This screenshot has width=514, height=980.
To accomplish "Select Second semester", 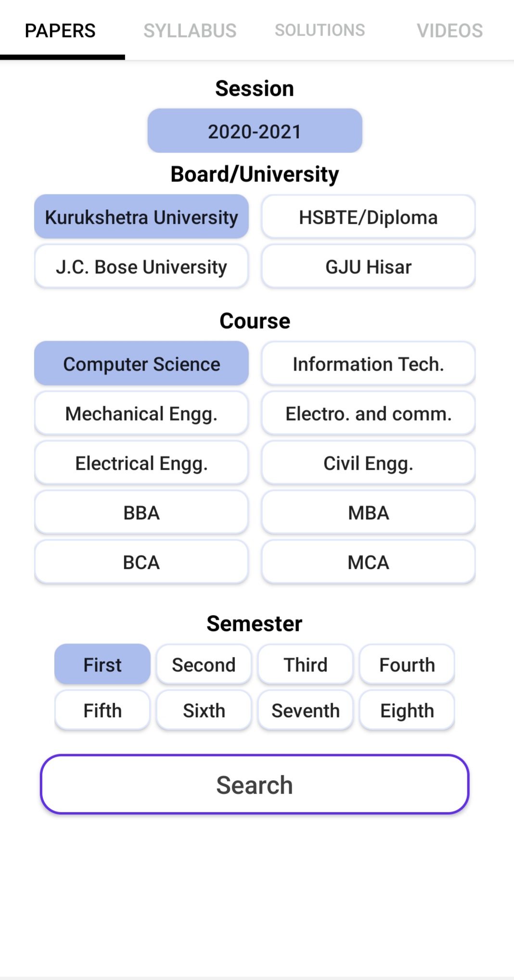I will point(204,665).
